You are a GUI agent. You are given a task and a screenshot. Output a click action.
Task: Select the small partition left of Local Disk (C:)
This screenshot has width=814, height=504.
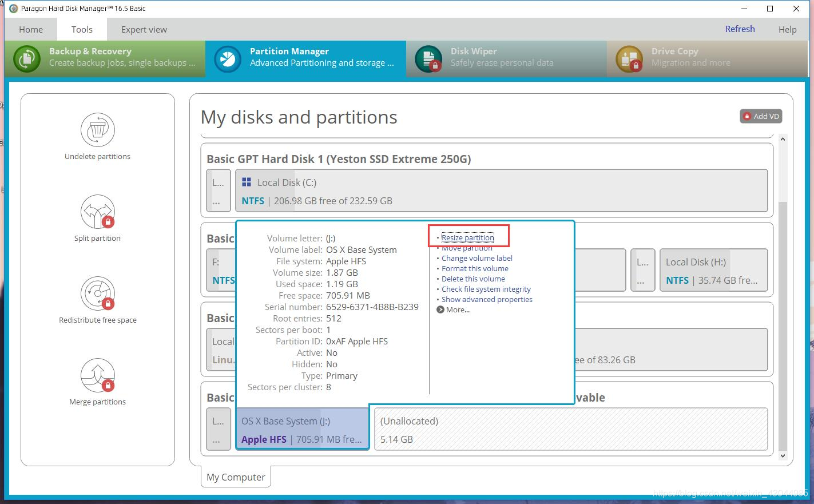(x=218, y=191)
